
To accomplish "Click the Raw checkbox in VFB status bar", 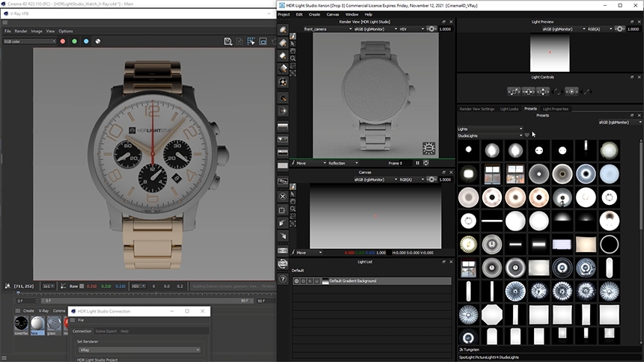I will [x=82, y=286].
